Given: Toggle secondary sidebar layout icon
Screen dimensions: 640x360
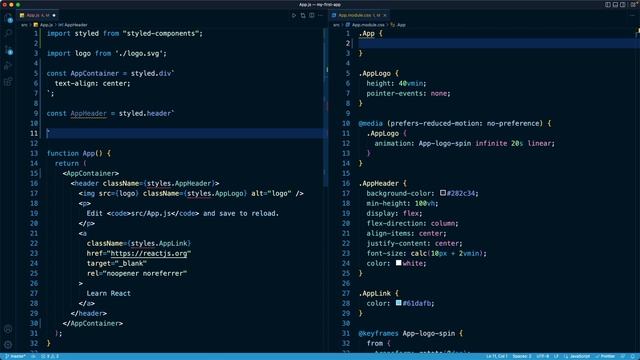Looking at the screenshot, I should pyautogui.click(x=622, y=4).
